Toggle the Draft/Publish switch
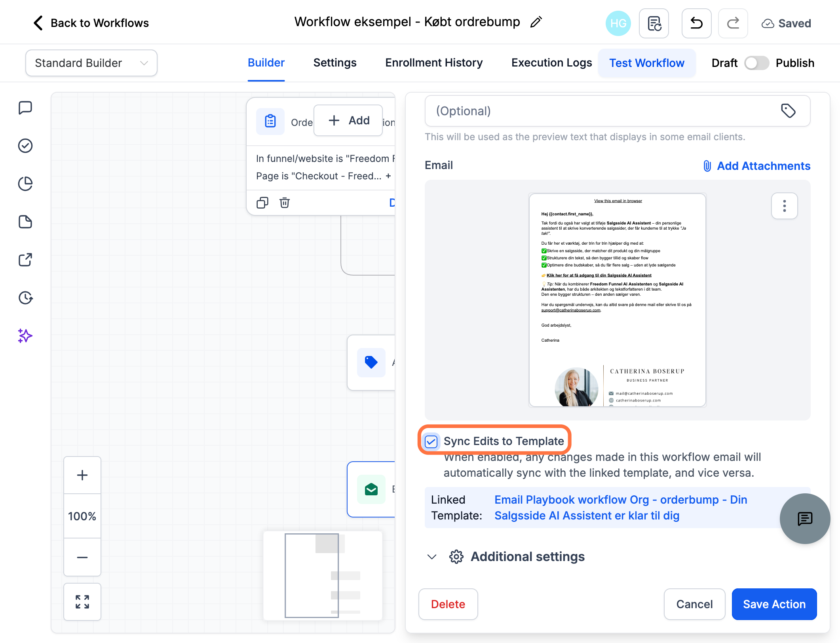840x643 pixels. tap(756, 63)
